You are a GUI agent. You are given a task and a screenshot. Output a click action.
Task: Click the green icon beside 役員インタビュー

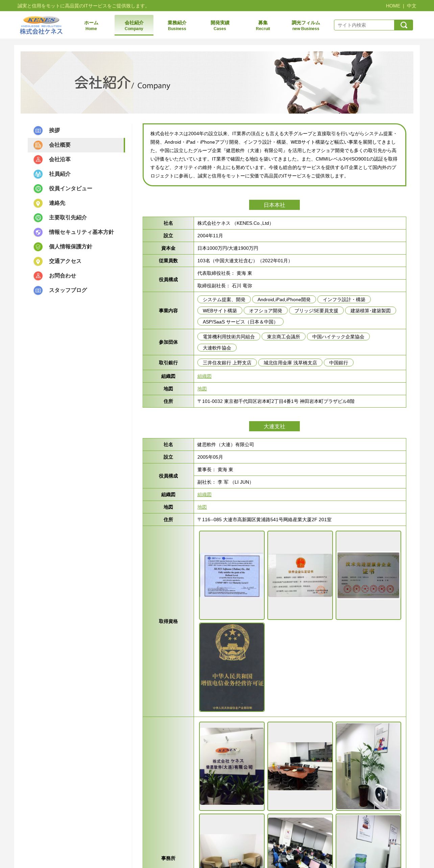38,189
